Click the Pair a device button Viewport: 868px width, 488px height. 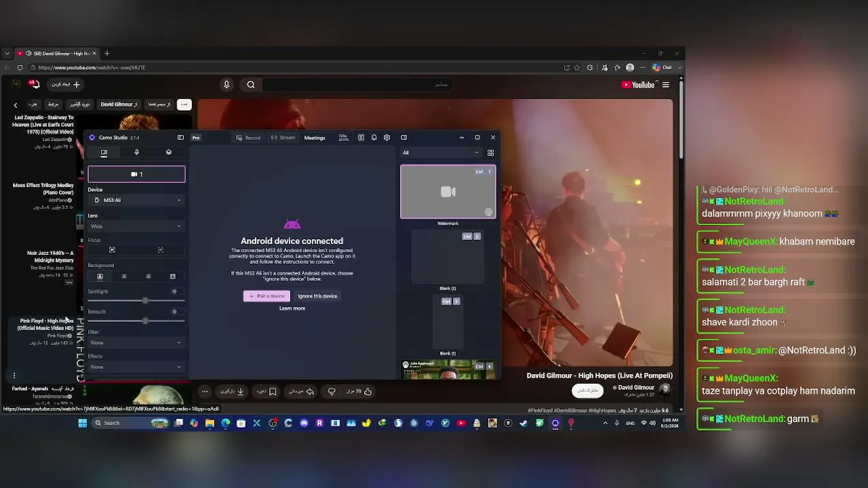(267, 296)
